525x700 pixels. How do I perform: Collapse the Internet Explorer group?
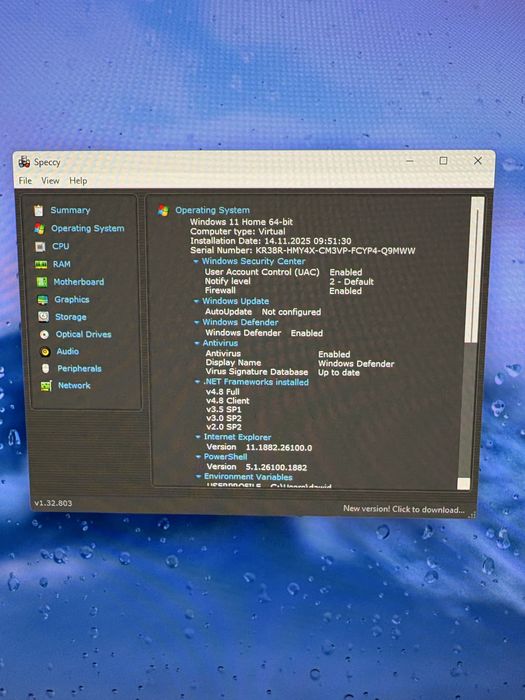coord(198,437)
